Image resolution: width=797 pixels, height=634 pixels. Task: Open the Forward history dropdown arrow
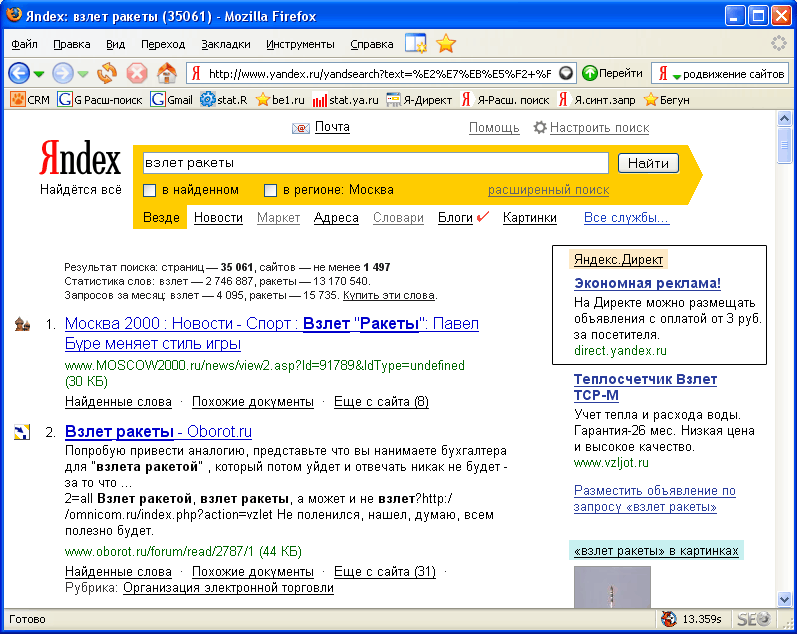(83, 74)
